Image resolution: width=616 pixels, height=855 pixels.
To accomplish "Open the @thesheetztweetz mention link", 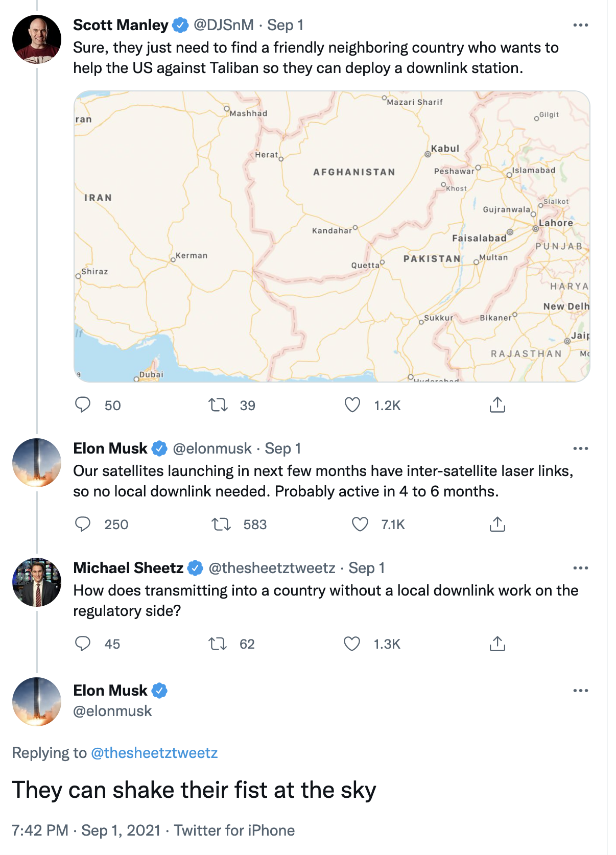I will tap(154, 753).
